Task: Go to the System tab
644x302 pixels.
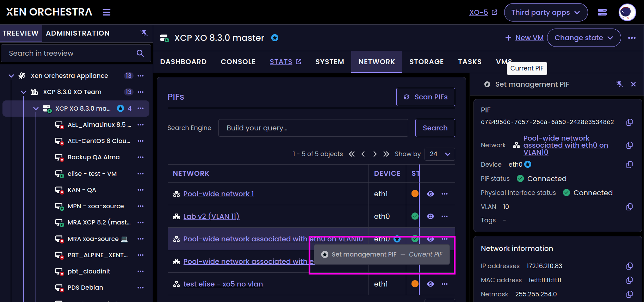Action: coord(330,62)
